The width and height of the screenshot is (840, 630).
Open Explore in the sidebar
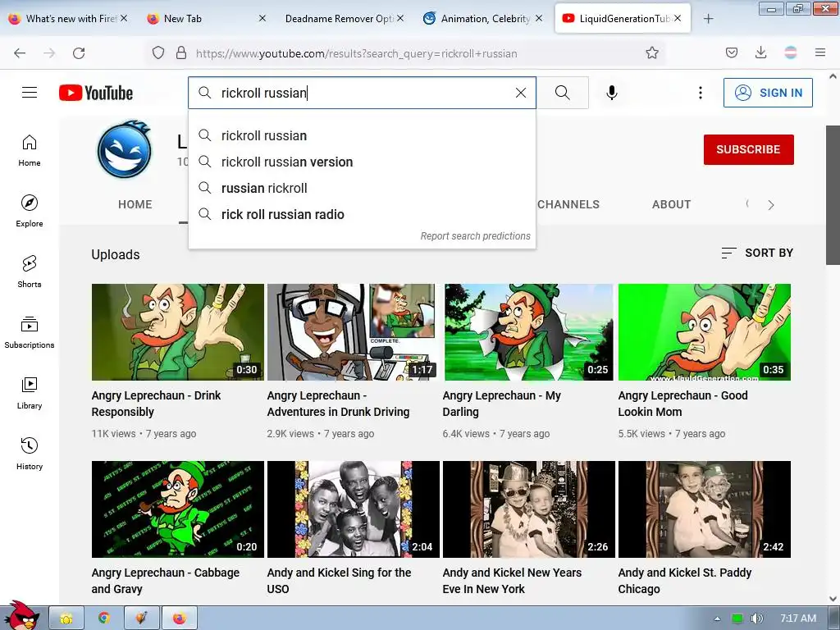[30, 211]
